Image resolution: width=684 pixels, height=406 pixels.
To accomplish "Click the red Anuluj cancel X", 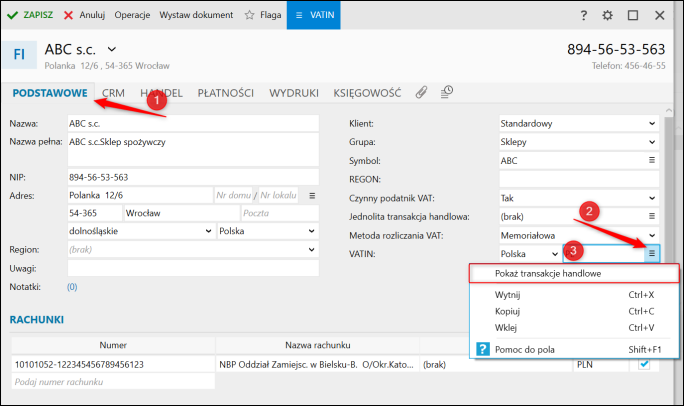I will [68, 16].
